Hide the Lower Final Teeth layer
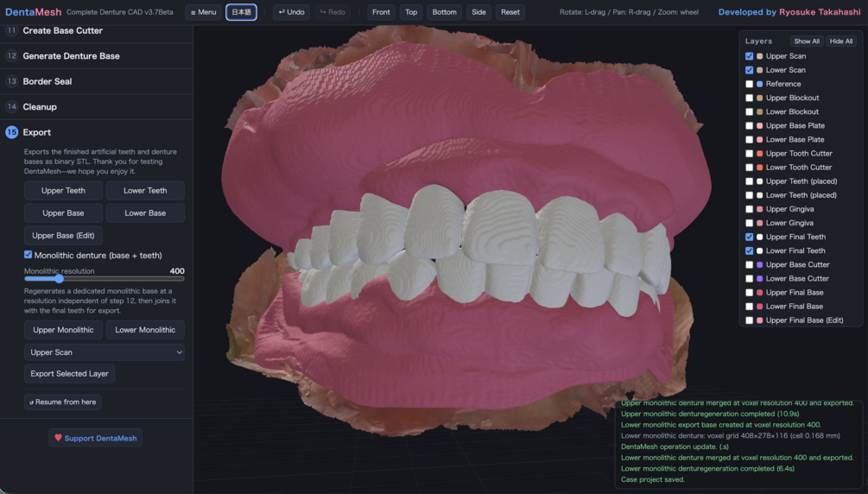 coord(749,250)
